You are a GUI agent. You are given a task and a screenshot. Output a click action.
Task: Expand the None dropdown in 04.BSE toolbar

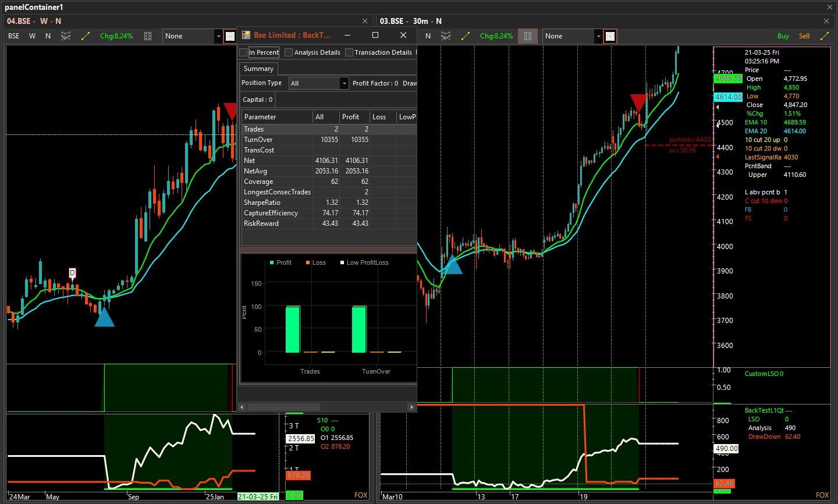[219, 36]
